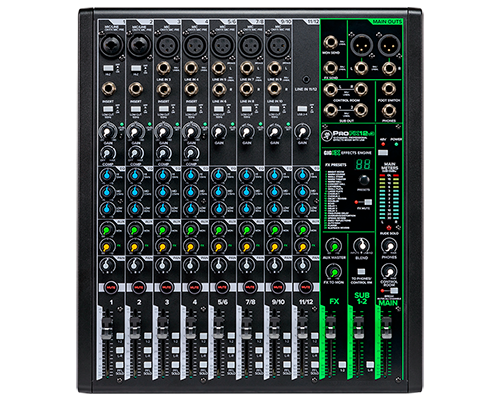Viewport: 500px width, 401px height.
Task: Toggle the 48V phantom power switch
Action: (x=383, y=153)
